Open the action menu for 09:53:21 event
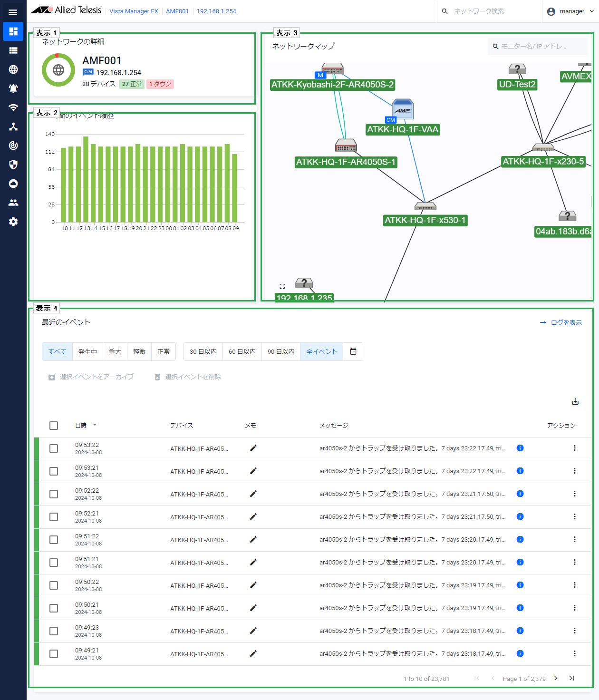Viewport: 599px width, 700px height. coord(575,471)
